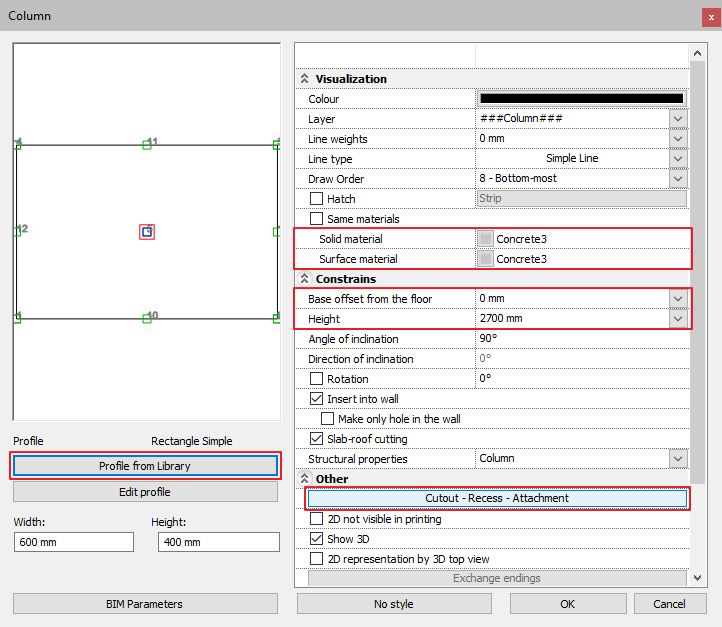Enable the Hatch checkbox
The height and width of the screenshot is (627, 722).
pos(316,199)
